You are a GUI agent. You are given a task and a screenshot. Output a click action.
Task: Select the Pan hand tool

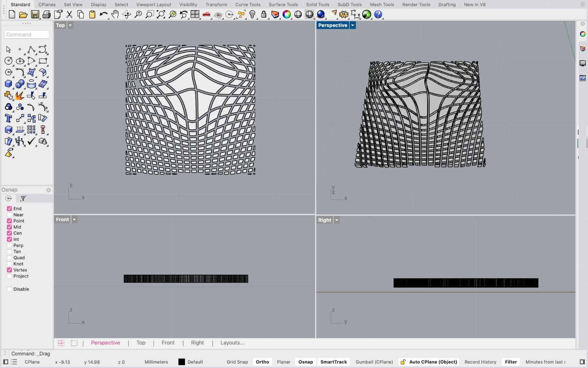(115, 14)
